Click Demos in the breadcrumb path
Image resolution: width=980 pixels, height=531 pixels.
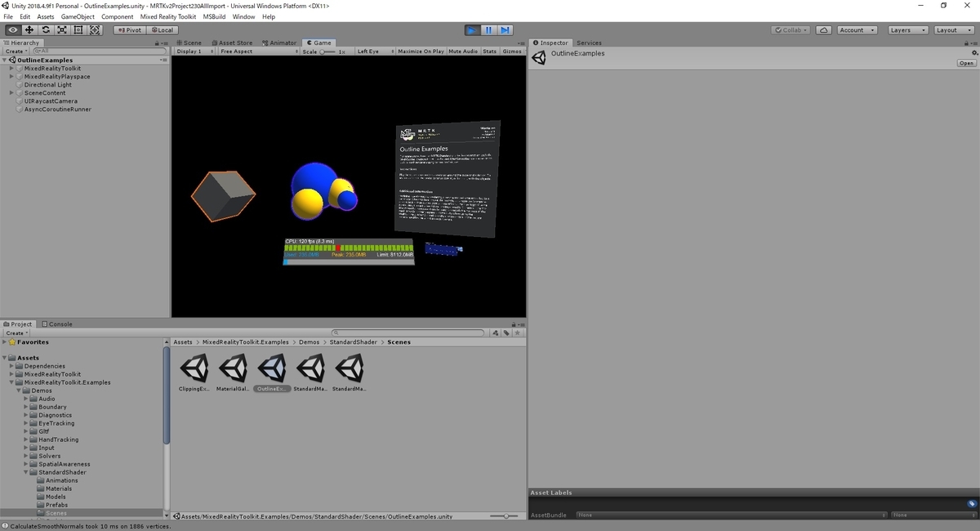(310, 342)
